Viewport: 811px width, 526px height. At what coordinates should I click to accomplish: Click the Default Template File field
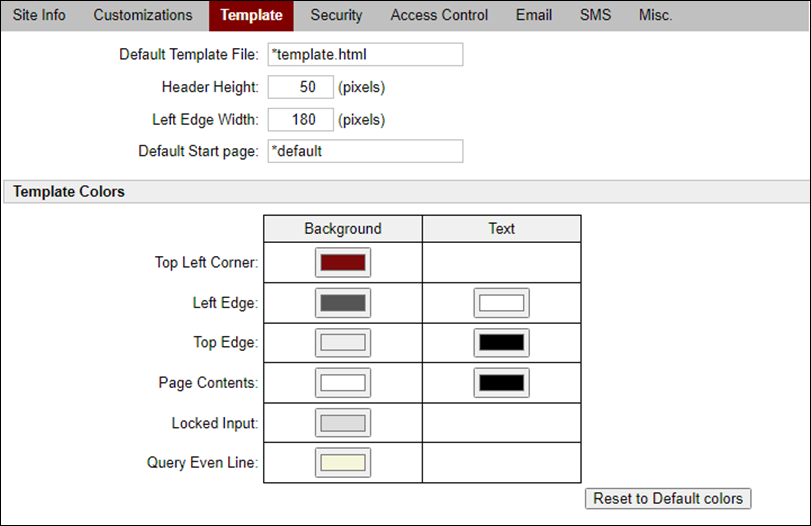365,54
